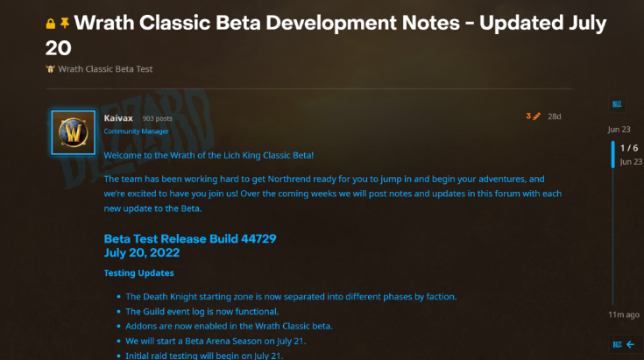644x360 pixels.
Task: Click the blue timeline scroller handle
Action: [x=612, y=154]
